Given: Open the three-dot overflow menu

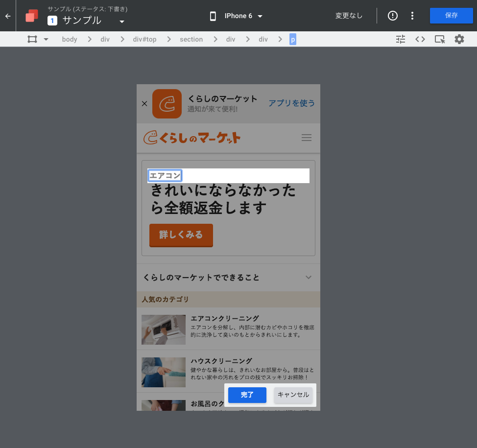Looking at the screenshot, I should click(x=412, y=16).
